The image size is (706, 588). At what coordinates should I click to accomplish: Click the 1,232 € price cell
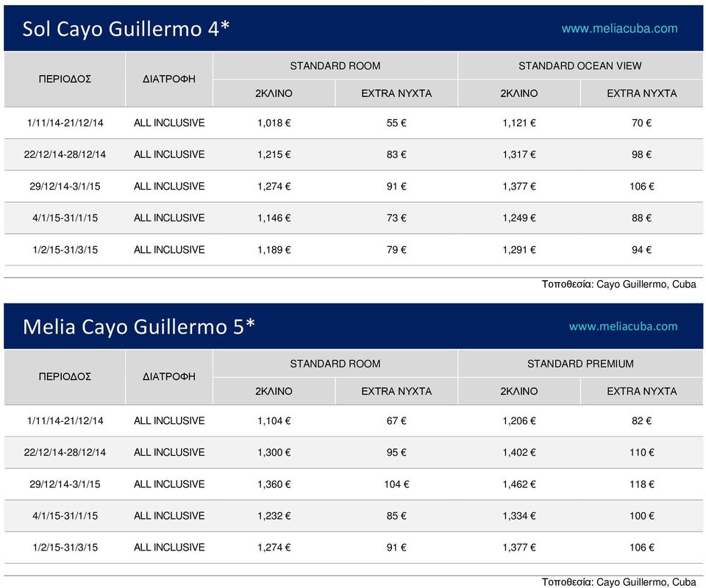274,515
